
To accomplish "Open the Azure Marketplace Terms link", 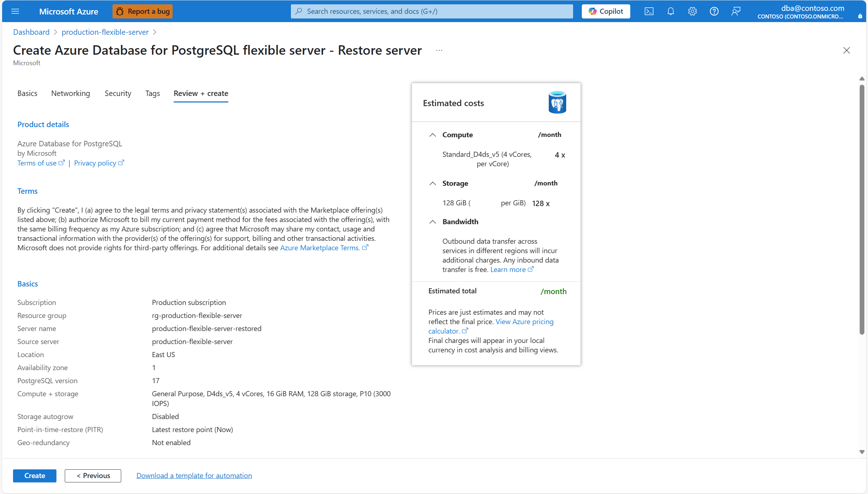I will point(320,248).
